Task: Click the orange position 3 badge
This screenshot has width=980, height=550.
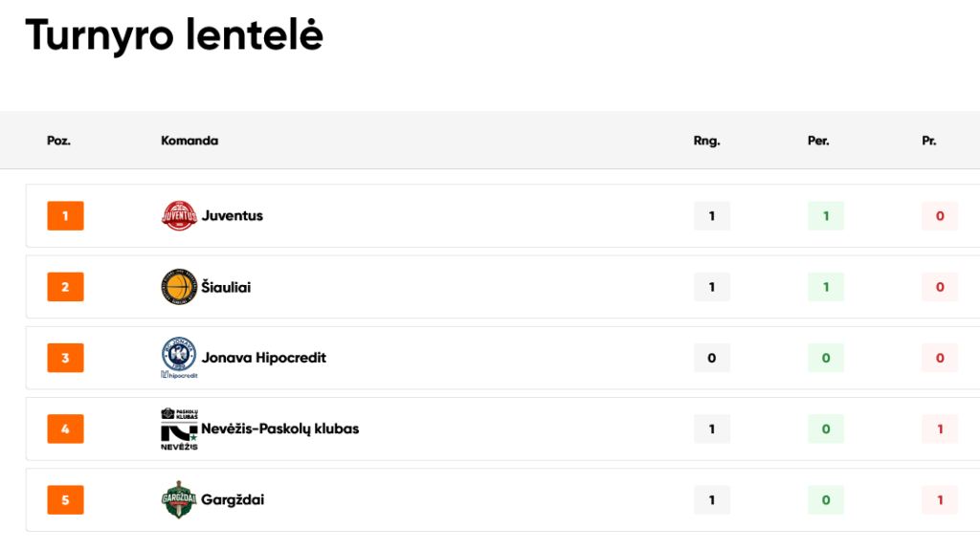Action: click(65, 358)
